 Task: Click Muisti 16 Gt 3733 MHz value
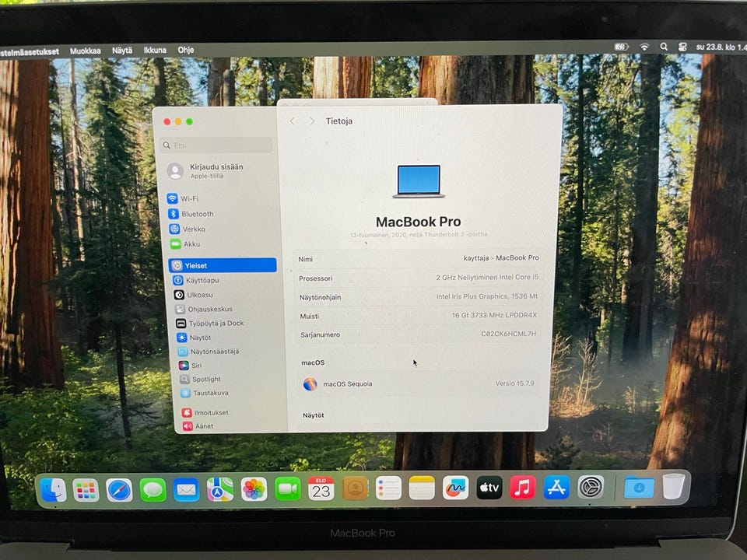click(495, 315)
